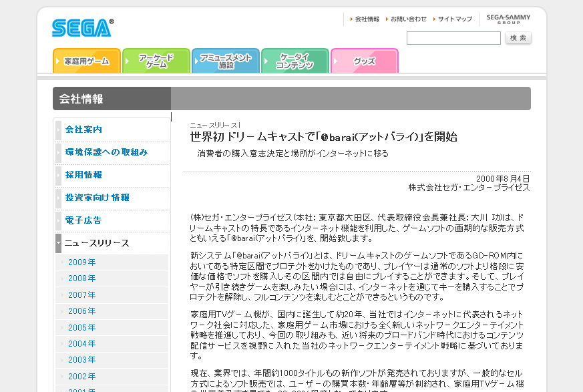This screenshot has width=583, height=392.
Task: Collapse the ニュースリリース sidebar section
Action: [97, 243]
